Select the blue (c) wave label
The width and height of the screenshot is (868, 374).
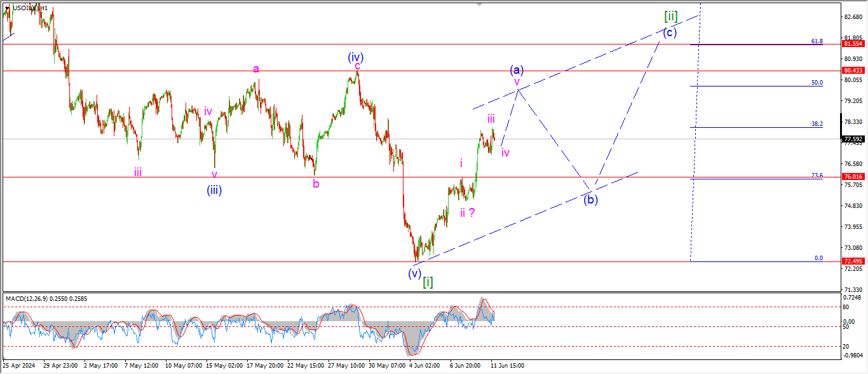[669, 33]
